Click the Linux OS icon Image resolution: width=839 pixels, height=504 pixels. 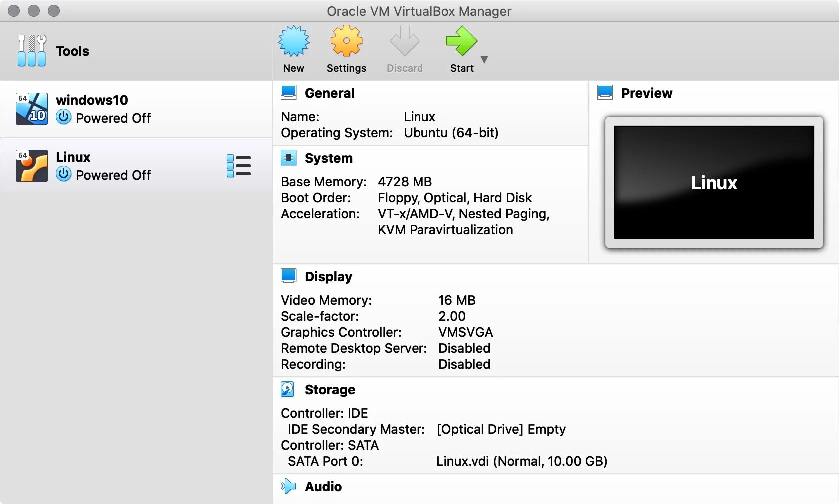[32, 166]
